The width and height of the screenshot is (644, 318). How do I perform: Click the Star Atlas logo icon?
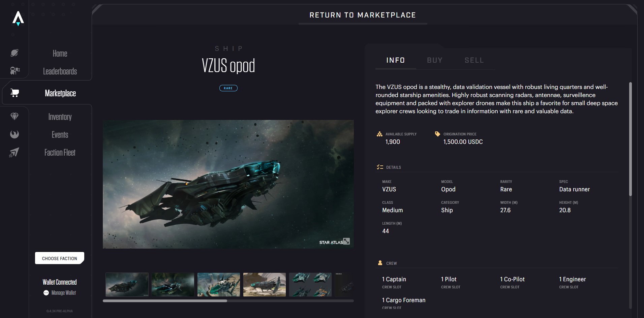click(18, 19)
